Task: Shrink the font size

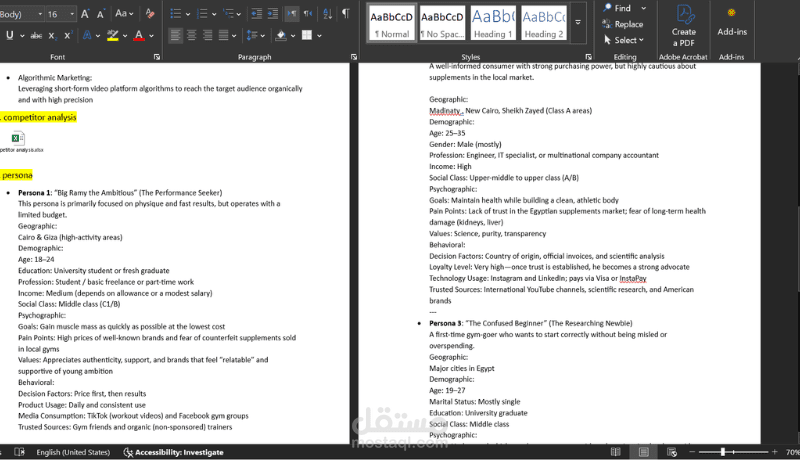Action: [x=101, y=14]
